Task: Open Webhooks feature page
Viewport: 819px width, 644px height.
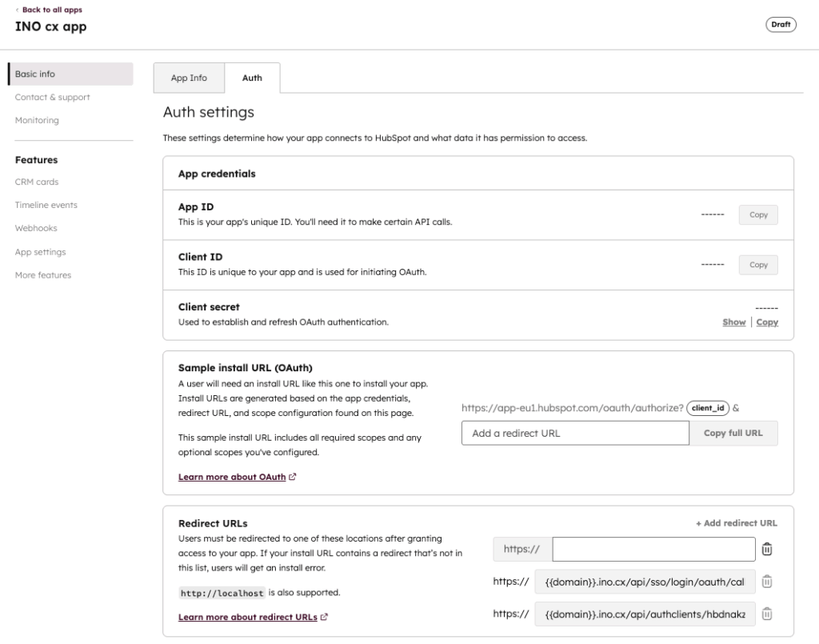Action: 36,228
